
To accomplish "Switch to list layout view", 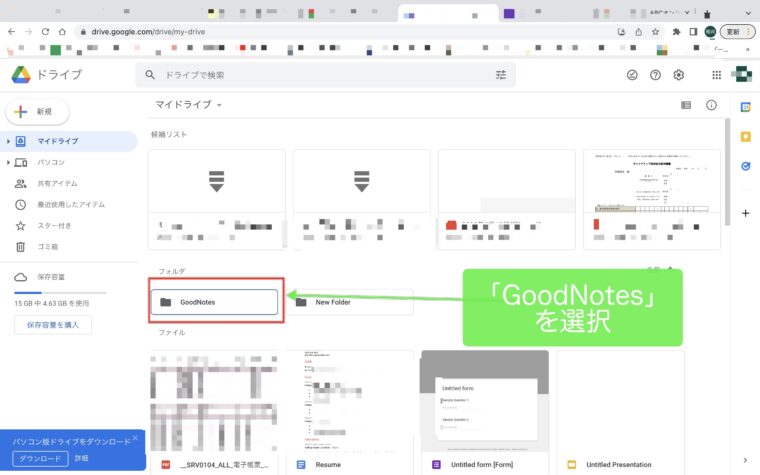I will [686, 105].
